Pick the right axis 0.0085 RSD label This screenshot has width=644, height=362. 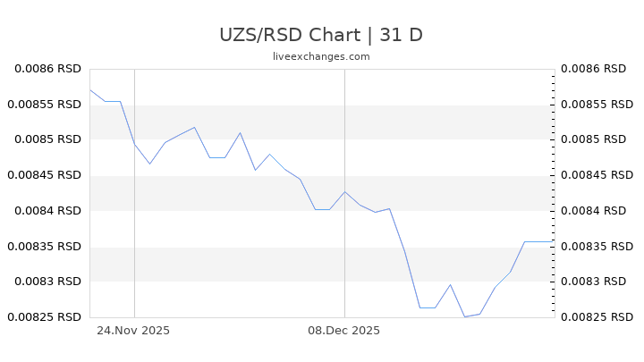coord(592,139)
